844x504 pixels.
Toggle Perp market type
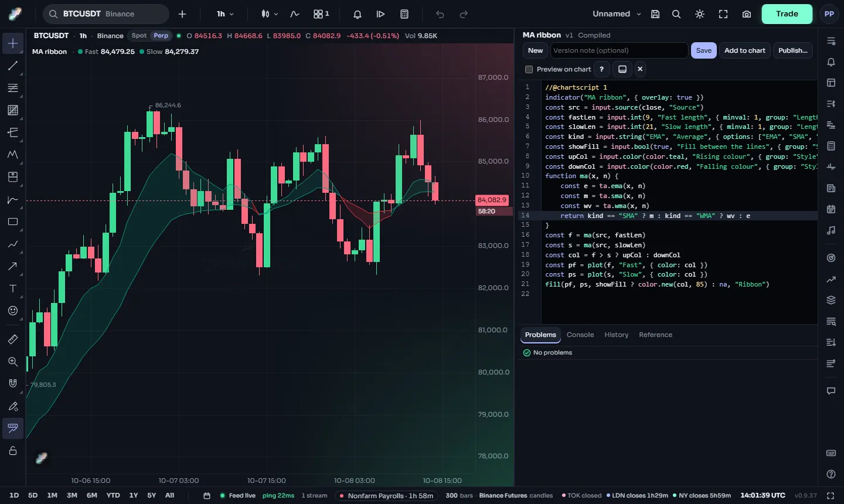coord(161,36)
